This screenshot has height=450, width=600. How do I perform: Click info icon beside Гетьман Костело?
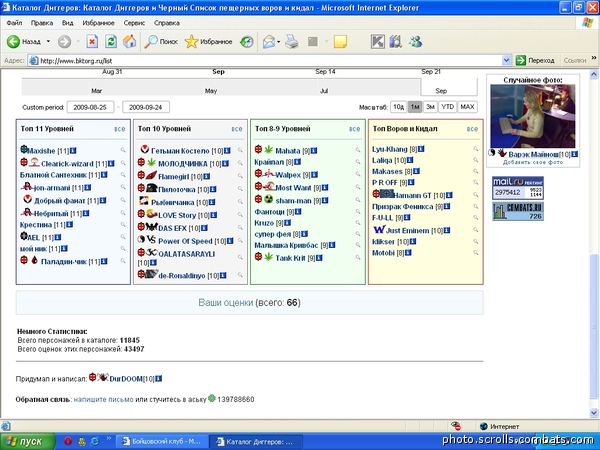tap(227, 151)
